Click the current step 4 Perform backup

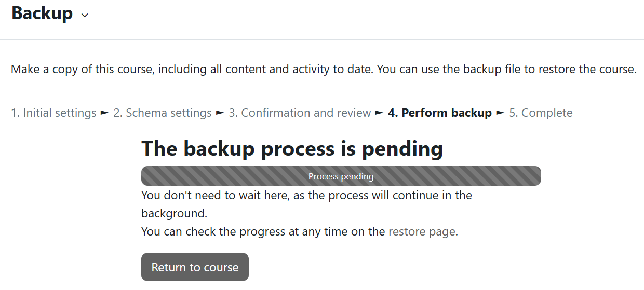439,113
